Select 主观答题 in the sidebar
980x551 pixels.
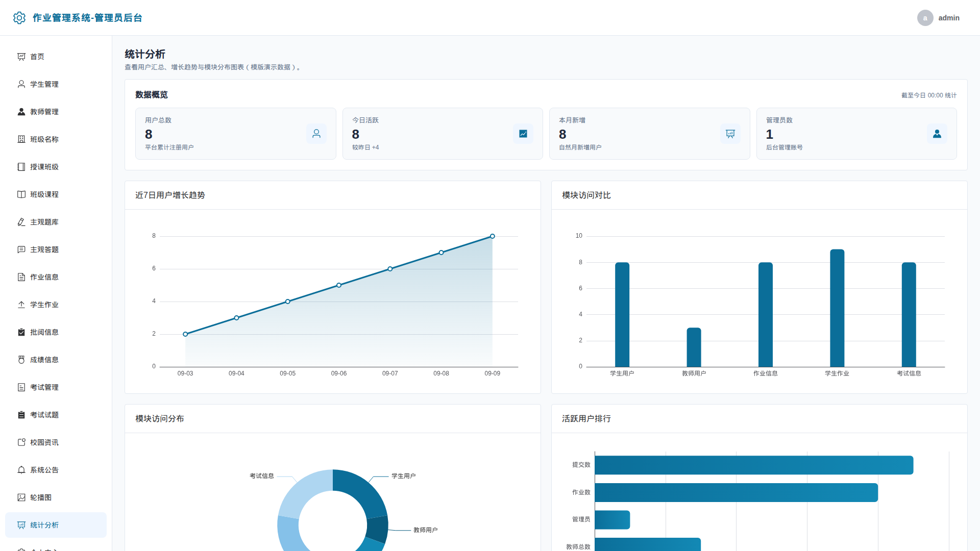click(x=56, y=249)
